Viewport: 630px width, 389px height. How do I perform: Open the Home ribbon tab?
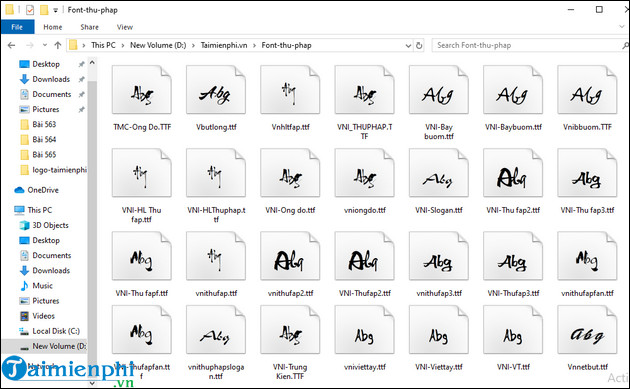[x=53, y=27]
